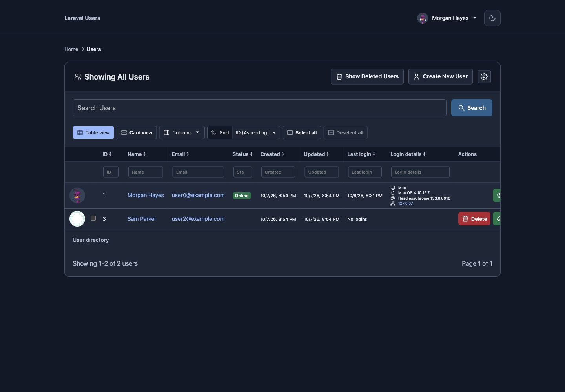Image resolution: width=565 pixels, height=392 pixels.
Task: Sort by Last login column header
Action: 361,154
